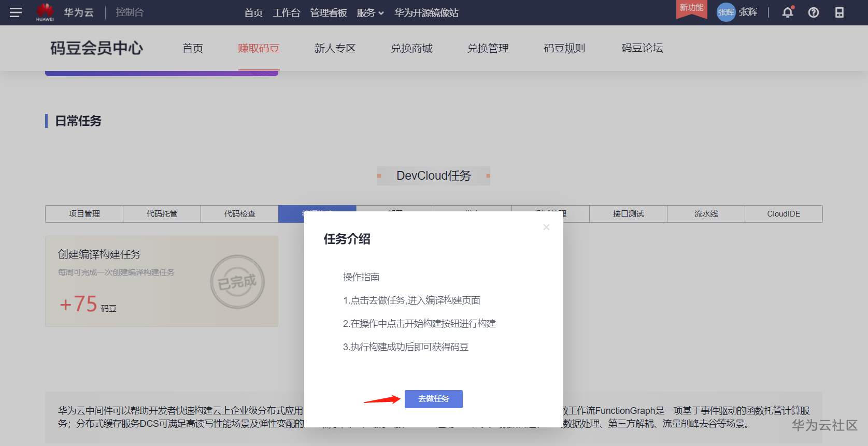Image resolution: width=868 pixels, height=446 pixels.
Task: Click the 已完成 stamp on the task card
Action: pyautogui.click(x=237, y=282)
